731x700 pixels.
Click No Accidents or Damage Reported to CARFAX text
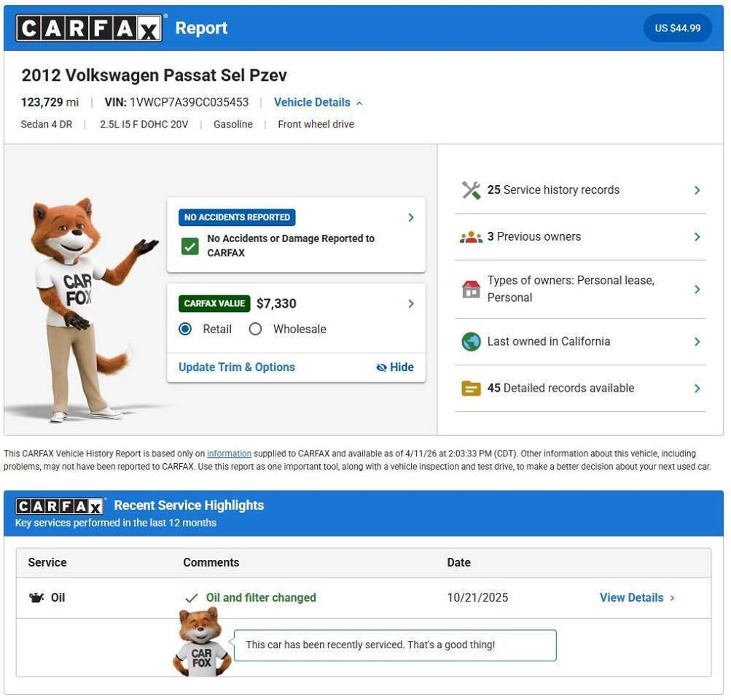(291, 246)
